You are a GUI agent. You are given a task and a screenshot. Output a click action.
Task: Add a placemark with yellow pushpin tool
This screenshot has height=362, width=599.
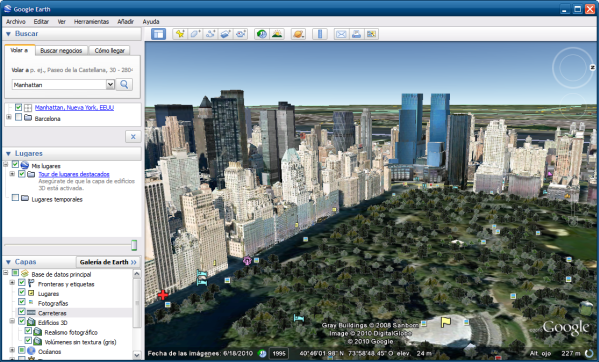tap(180, 34)
